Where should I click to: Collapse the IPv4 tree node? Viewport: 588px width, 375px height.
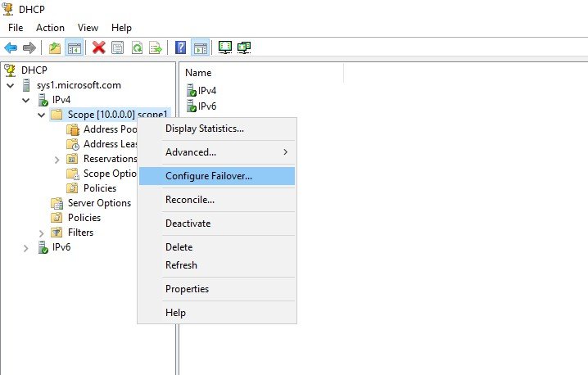(26, 100)
